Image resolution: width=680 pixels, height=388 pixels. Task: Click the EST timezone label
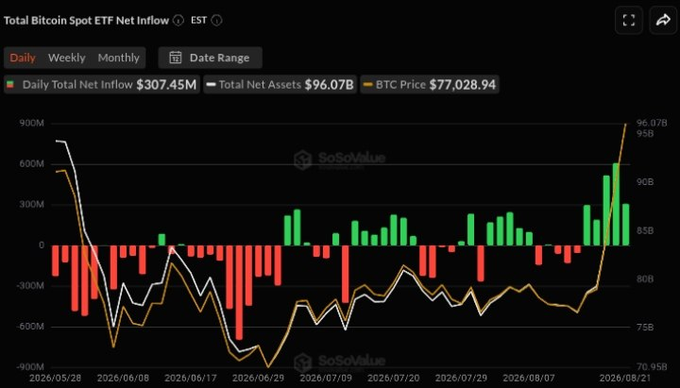[x=199, y=20]
